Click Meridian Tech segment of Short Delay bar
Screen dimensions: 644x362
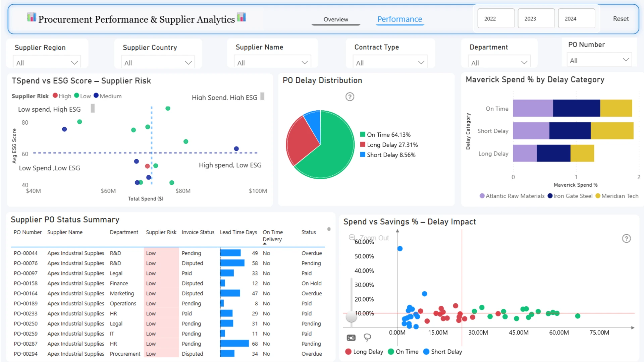[x=612, y=131]
